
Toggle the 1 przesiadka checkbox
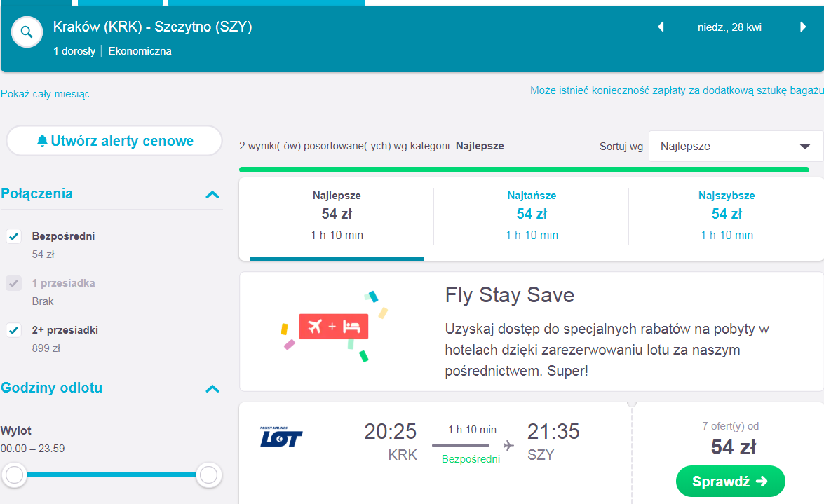(x=13, y=283)
